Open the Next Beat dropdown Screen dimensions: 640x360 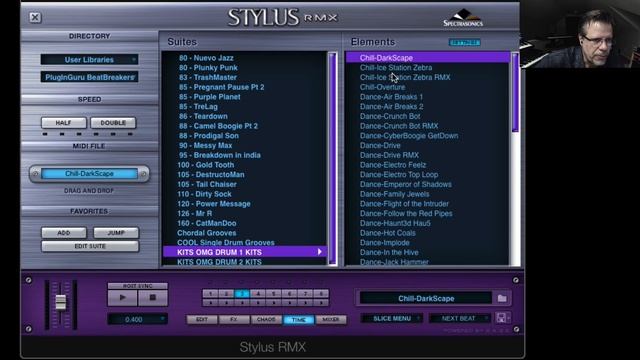tap(459, 318)
